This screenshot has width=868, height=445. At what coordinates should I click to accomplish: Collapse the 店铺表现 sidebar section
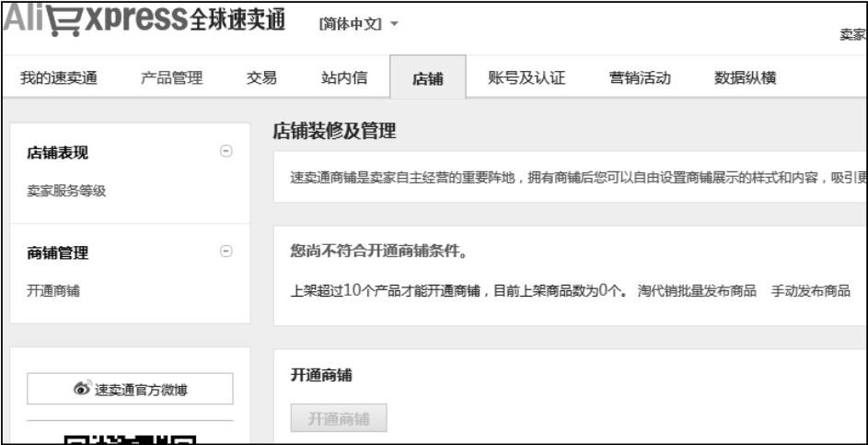226,151
